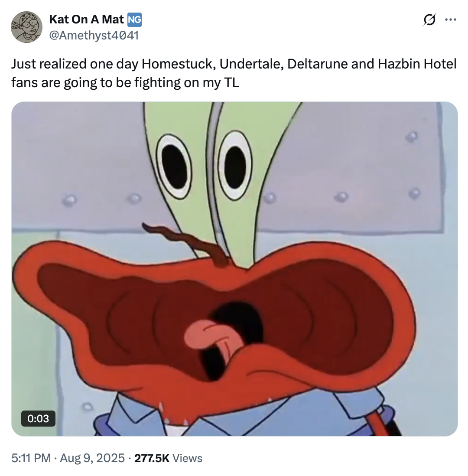Image resolution: width=468 pixels, height=476 pixels.
Task: Visit the @Amethyst4041 handle link
Action: coord(94,36)
